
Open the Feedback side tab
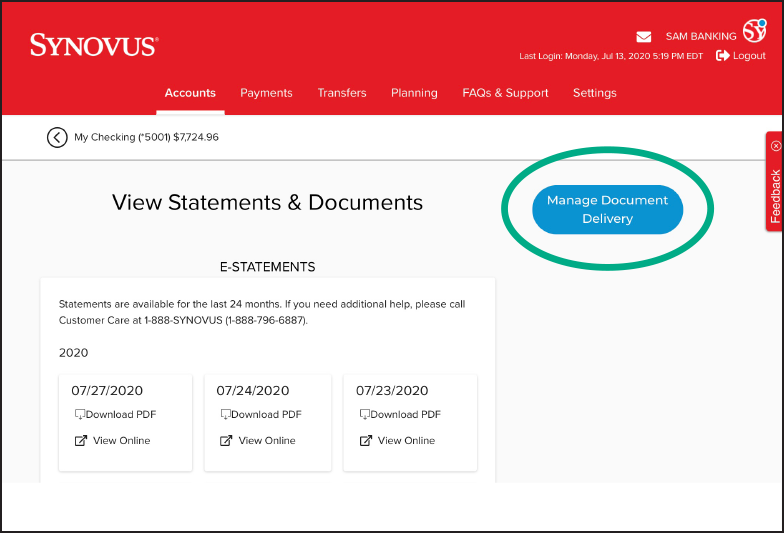[775, 195]
